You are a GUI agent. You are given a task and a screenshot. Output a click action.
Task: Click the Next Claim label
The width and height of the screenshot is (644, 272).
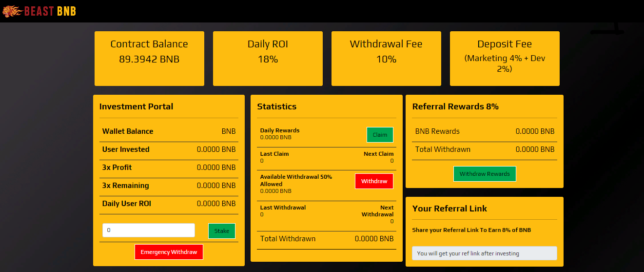tap(379, 154)
